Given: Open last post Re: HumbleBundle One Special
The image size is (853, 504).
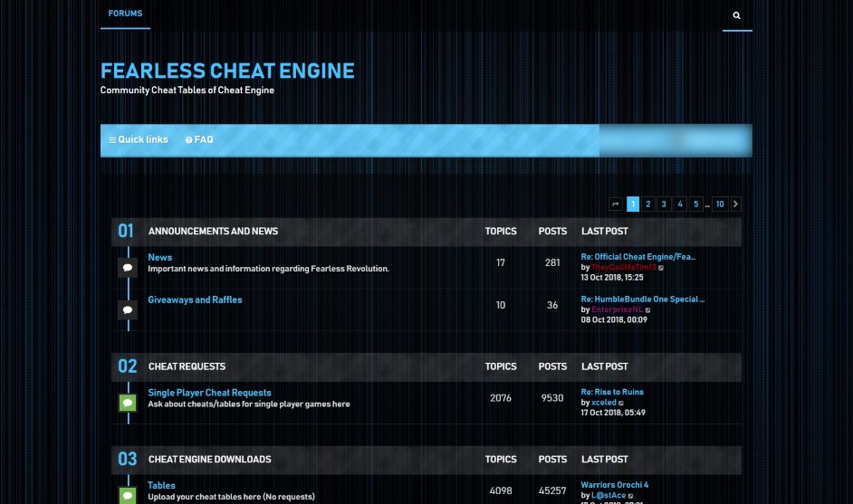Looking at the screenshot, I should tap(643, 299).
